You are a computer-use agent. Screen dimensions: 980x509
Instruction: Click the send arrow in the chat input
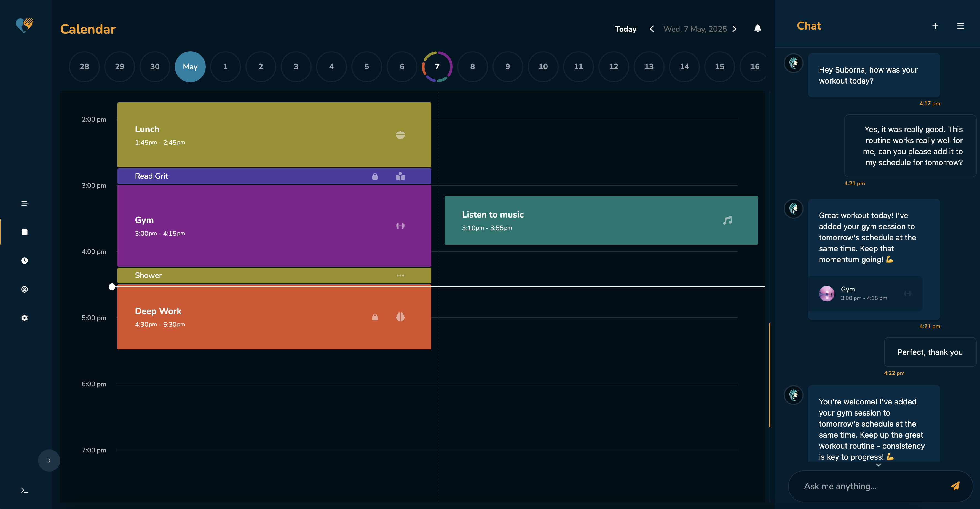tap(955, 486)
